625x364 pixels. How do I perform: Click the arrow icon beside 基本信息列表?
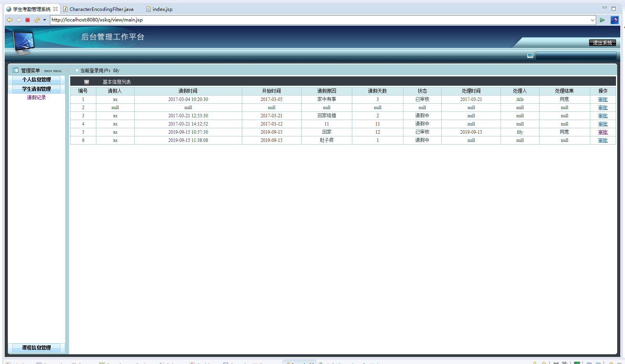click(x=87, y=82)
